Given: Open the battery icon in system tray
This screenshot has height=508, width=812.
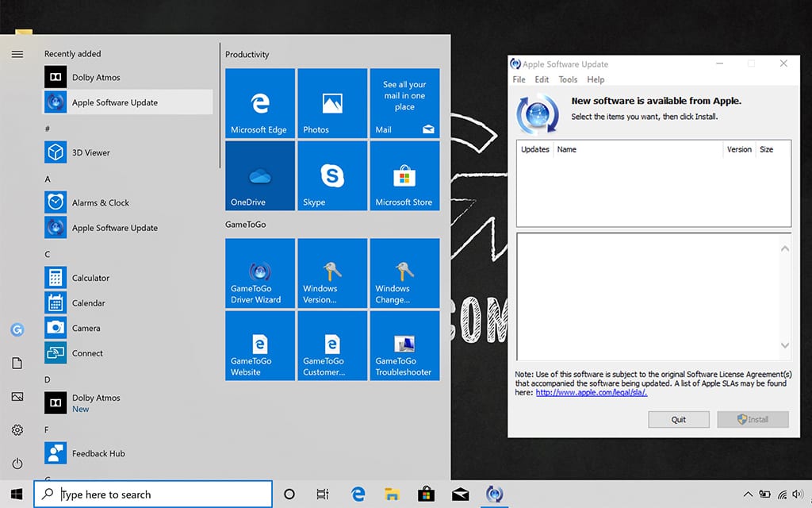Looking at the screenshot, I should [765, 494].
